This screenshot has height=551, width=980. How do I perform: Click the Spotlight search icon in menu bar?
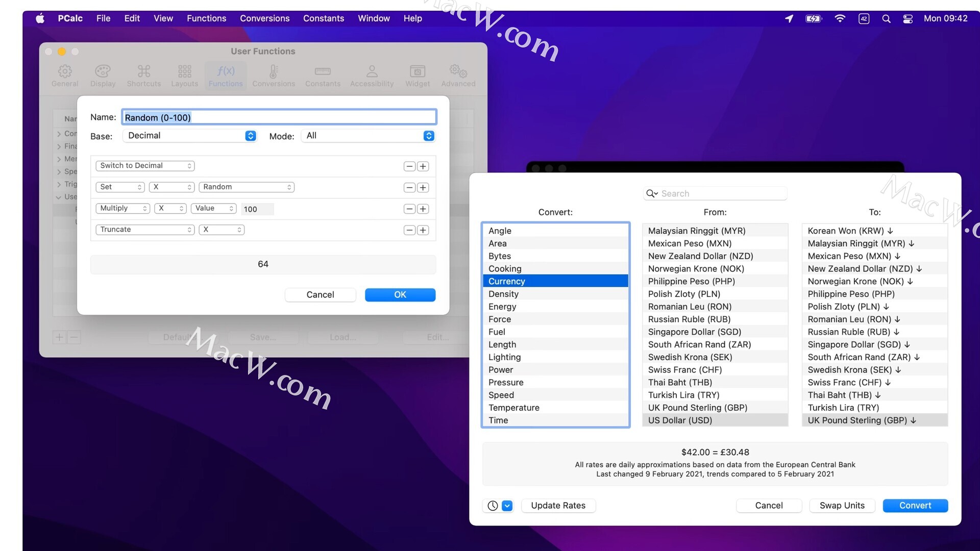tap(886, 19)
